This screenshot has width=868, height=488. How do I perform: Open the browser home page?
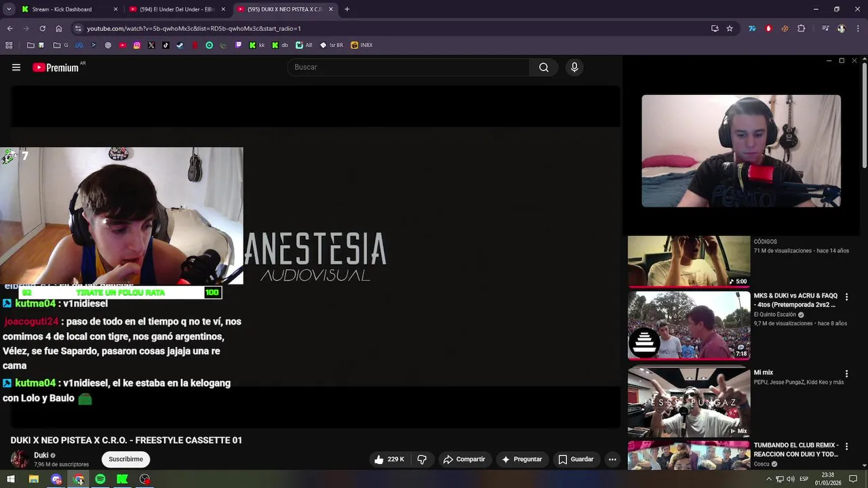[59, 28]
